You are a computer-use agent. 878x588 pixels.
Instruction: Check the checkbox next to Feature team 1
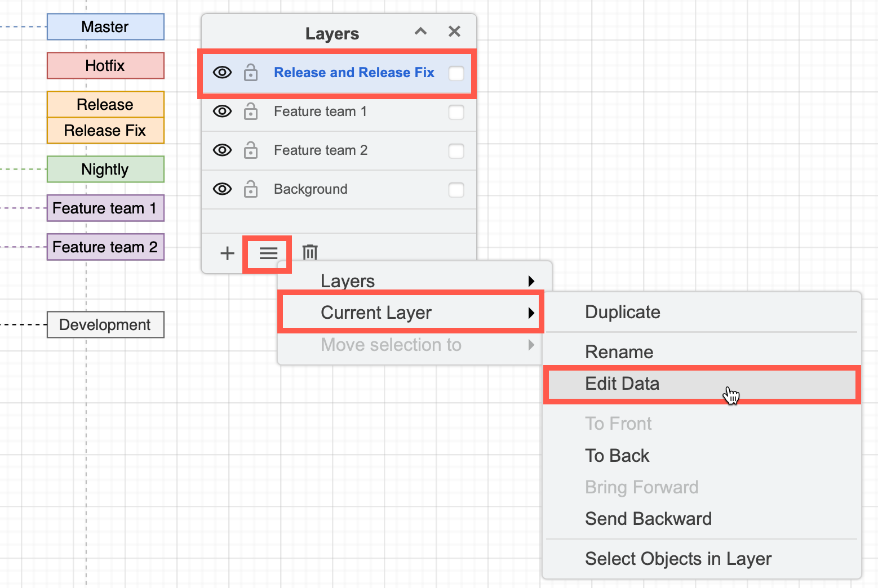pos(456,112)
